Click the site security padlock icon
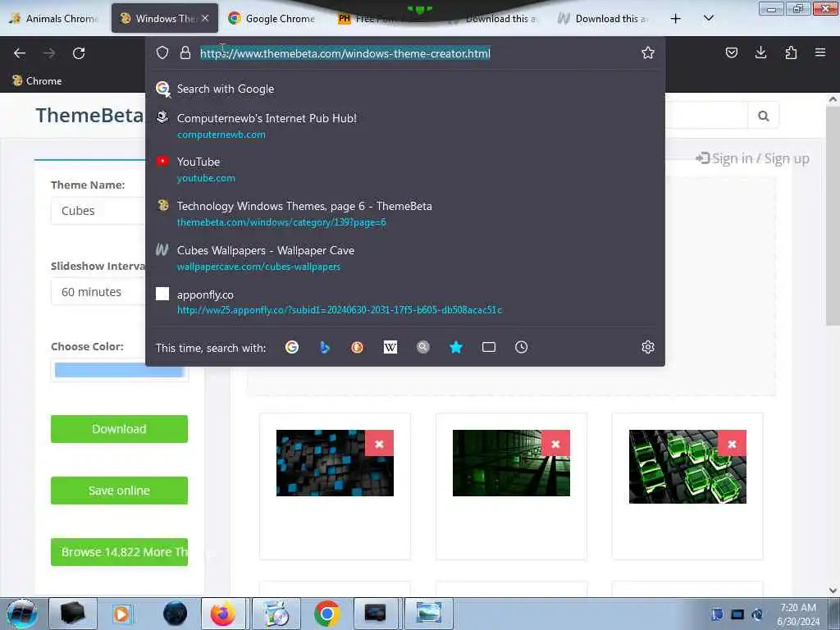840x630 pixels. 185,52
